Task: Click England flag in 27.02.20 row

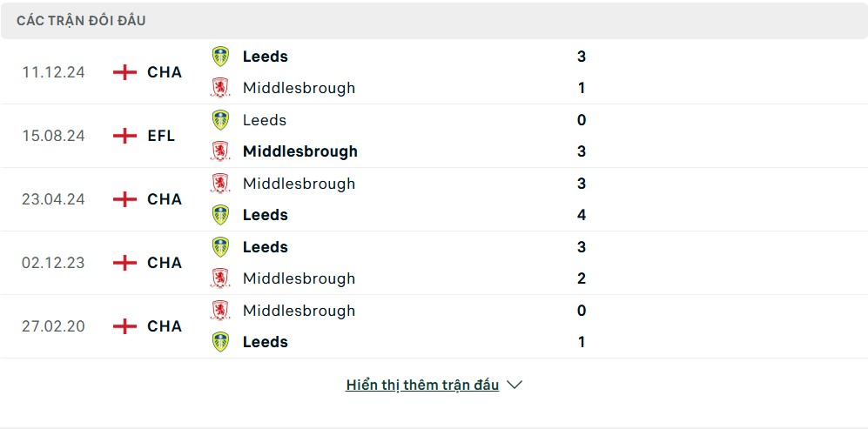Action: (124, 326)
